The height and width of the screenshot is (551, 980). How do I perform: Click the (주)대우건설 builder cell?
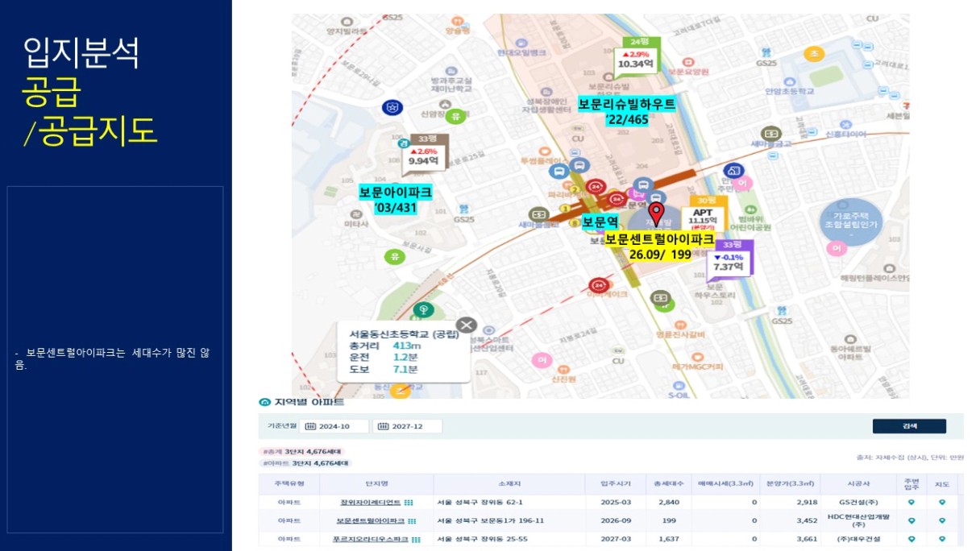[857, 539]
